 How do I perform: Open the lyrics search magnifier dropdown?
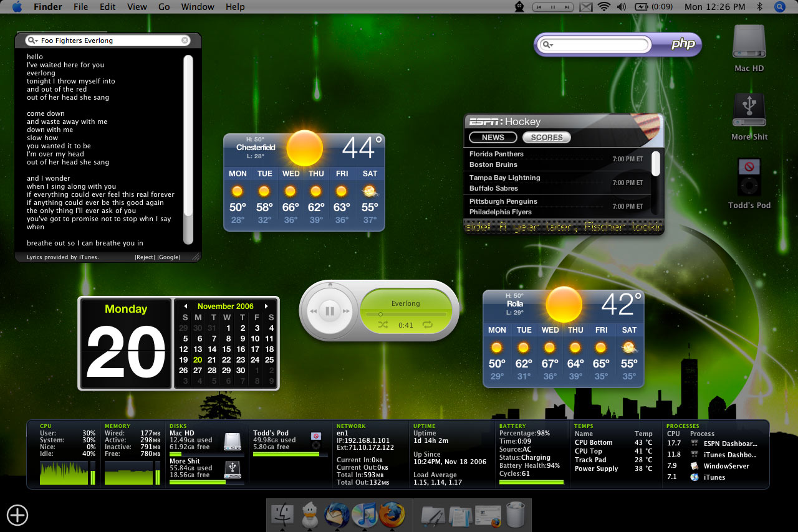33,40
